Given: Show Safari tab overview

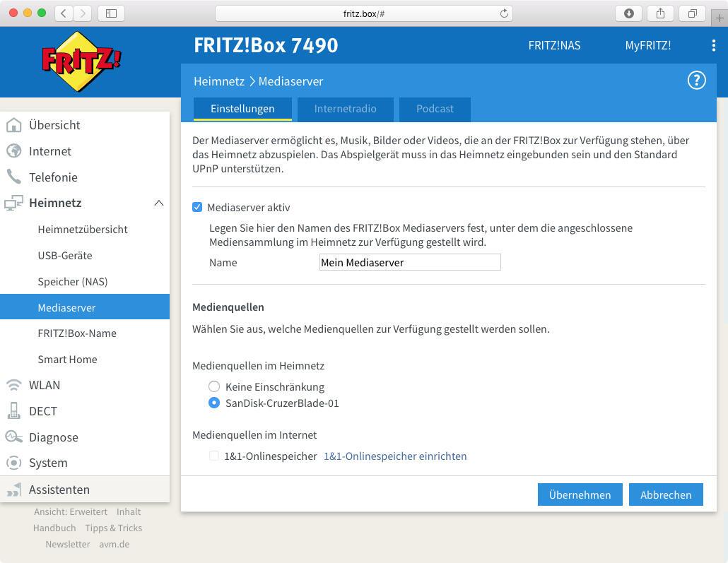Looking at the screenshot, I should 692,13.
